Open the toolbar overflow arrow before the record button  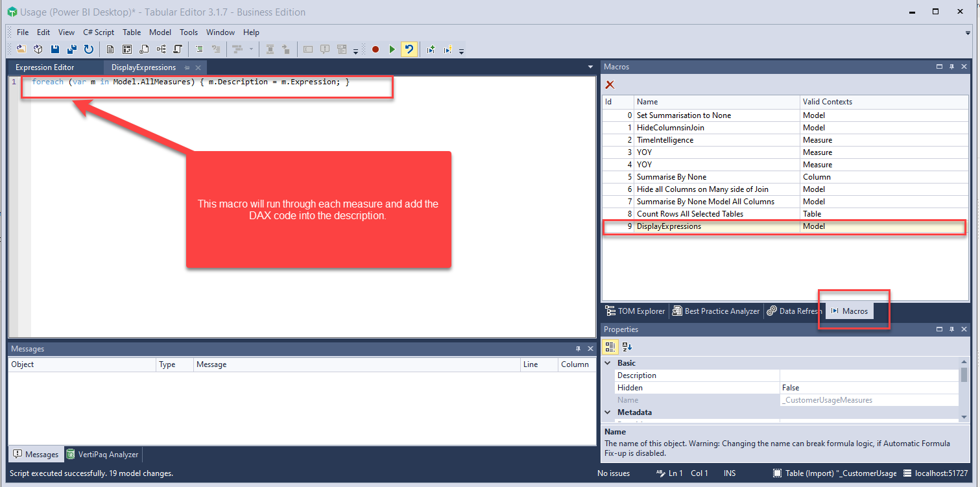(356, 51)
